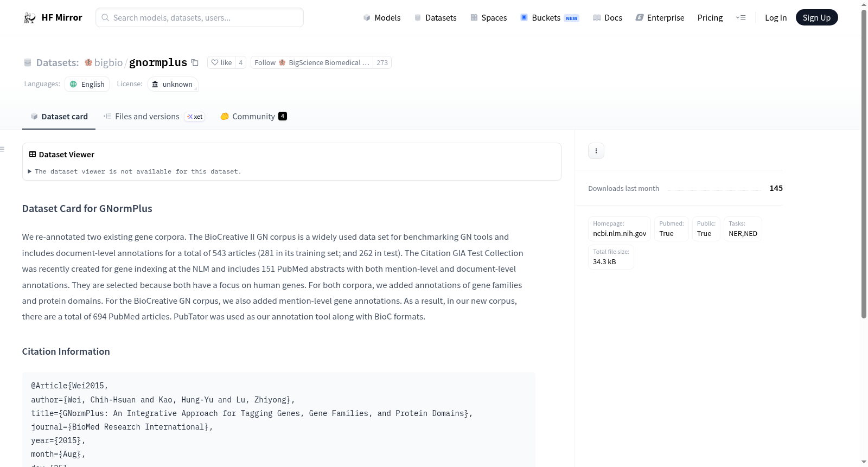Image resolution: width=868 pixels, height=467 pixels.
Task: Click the @Article{Wei2015, citation line
Action: (x=70, y=386)
